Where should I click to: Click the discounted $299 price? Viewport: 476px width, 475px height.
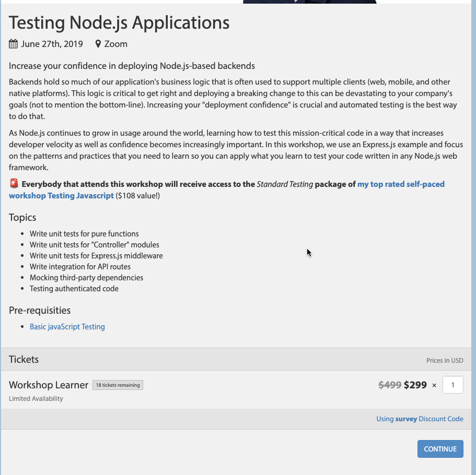coord(415,385)
